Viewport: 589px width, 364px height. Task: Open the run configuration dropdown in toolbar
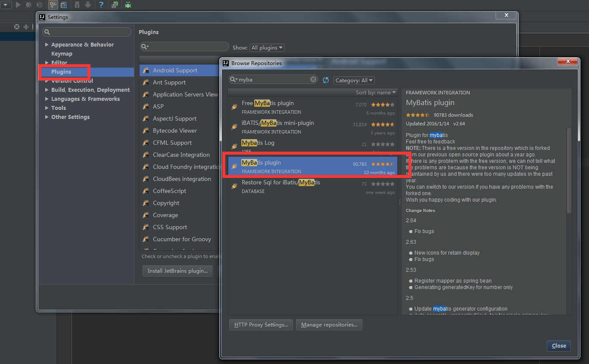tap(5, 5)
